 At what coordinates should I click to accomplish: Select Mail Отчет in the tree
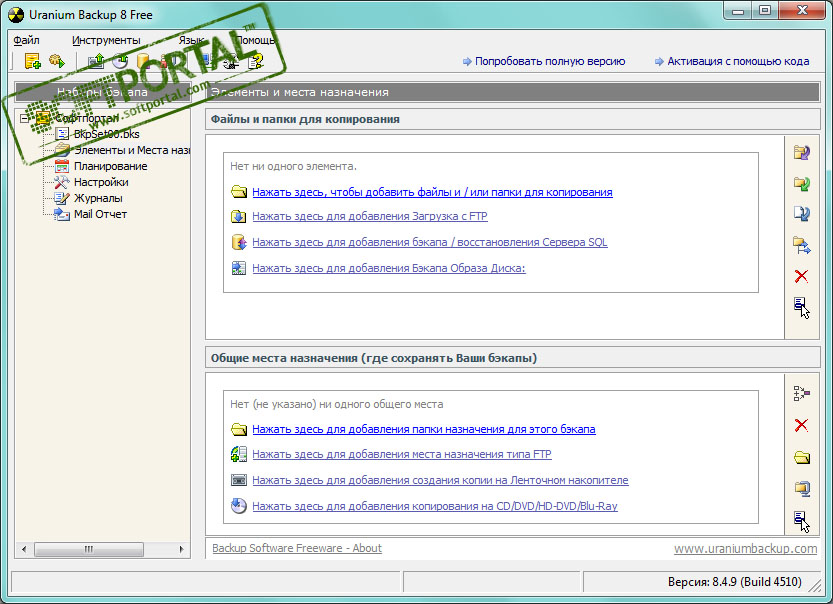point(100,214)
